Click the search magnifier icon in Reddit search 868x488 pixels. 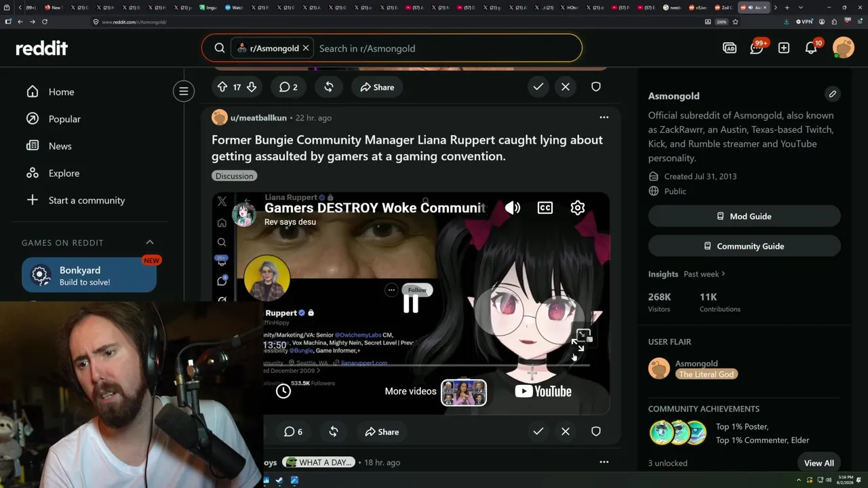pyautogui.click(x=220, y=48)
